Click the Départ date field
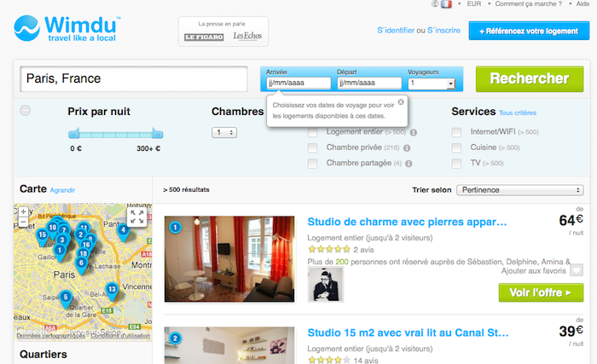Image resolution: width=597 pixels, height=364 pixels. (x=369, y=83)
